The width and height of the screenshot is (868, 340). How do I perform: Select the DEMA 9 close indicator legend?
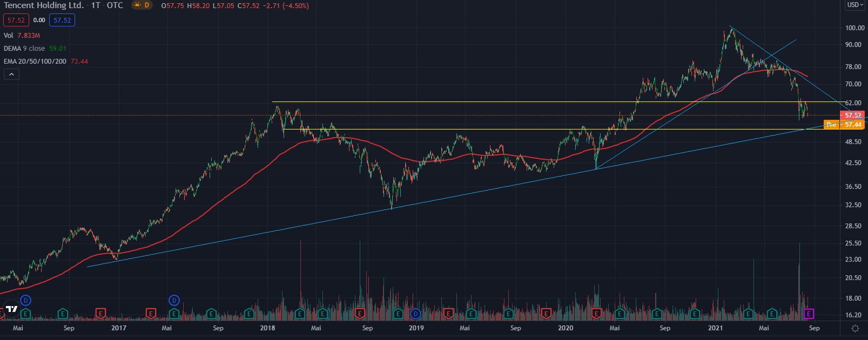[x=24, y=49]
